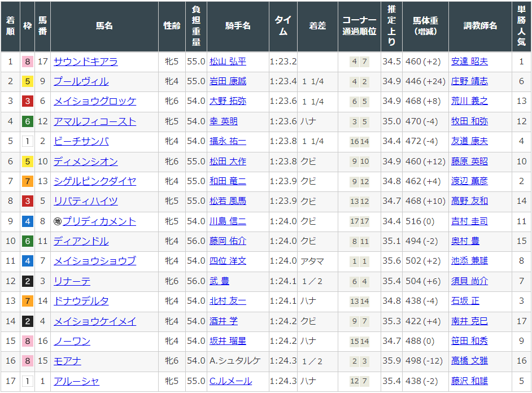Open jockey link 大野 拓弥

(228, 102)
